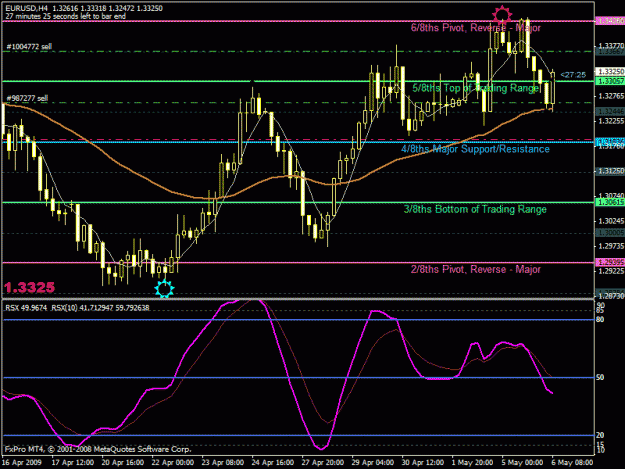Click the 1.33770 price axis value

coord(611,46)
